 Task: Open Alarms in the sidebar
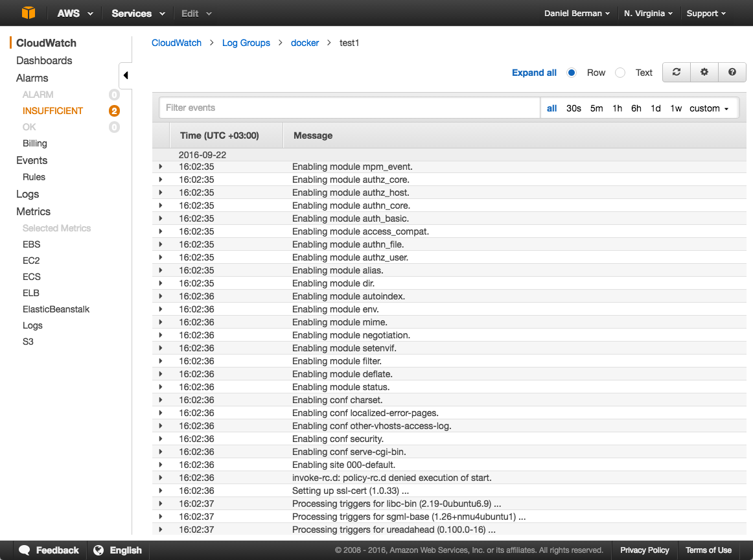(32, 78)
